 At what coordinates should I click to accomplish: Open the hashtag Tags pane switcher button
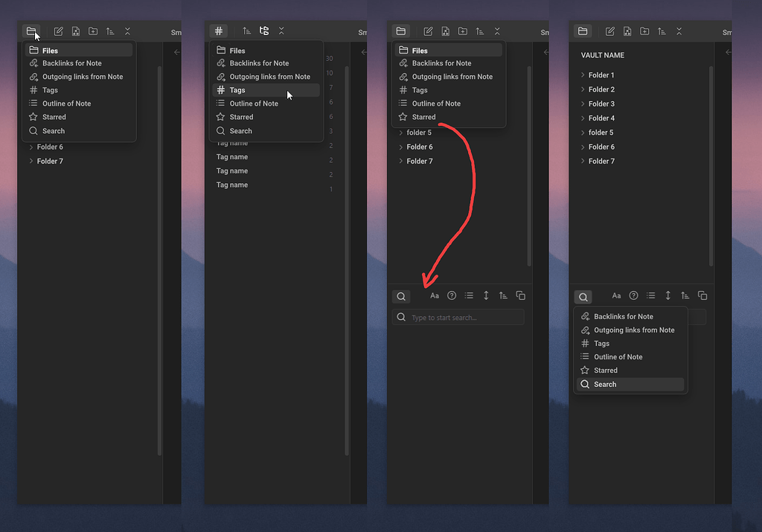pyautogui.click(x=218, y=31)
